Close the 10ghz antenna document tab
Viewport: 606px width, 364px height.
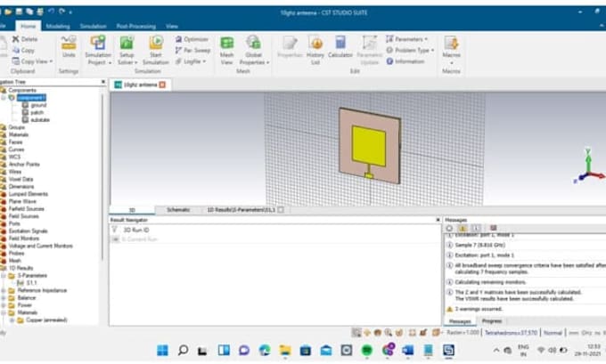coord(162,85)
